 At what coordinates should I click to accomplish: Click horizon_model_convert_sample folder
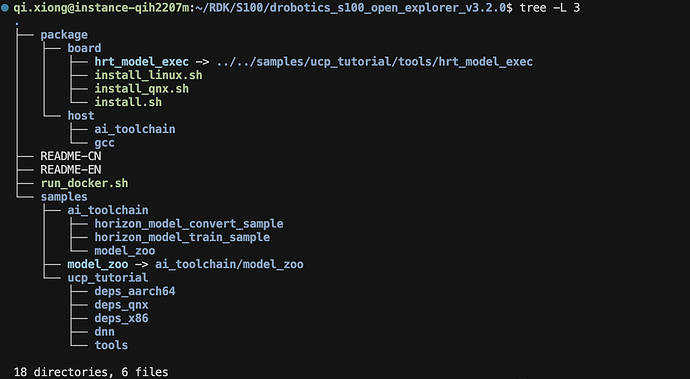[x=189, y=224]
